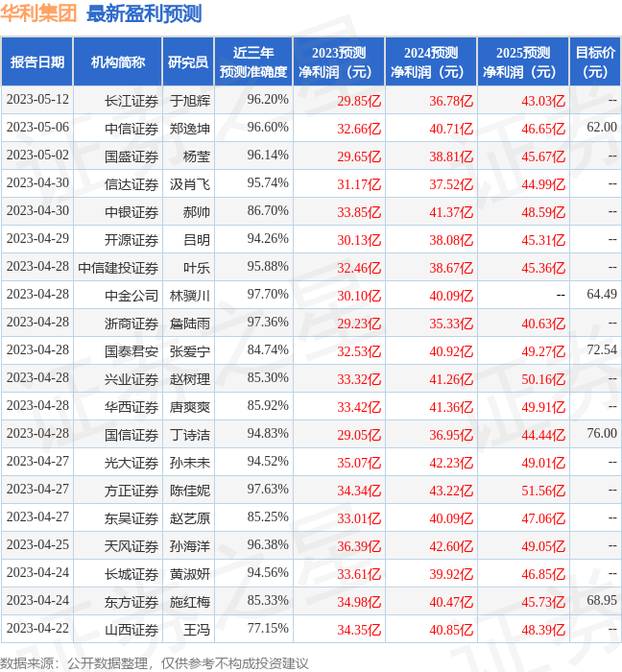
Task: Click the 近三年预测准确度 column header
Action: point(253,61)
